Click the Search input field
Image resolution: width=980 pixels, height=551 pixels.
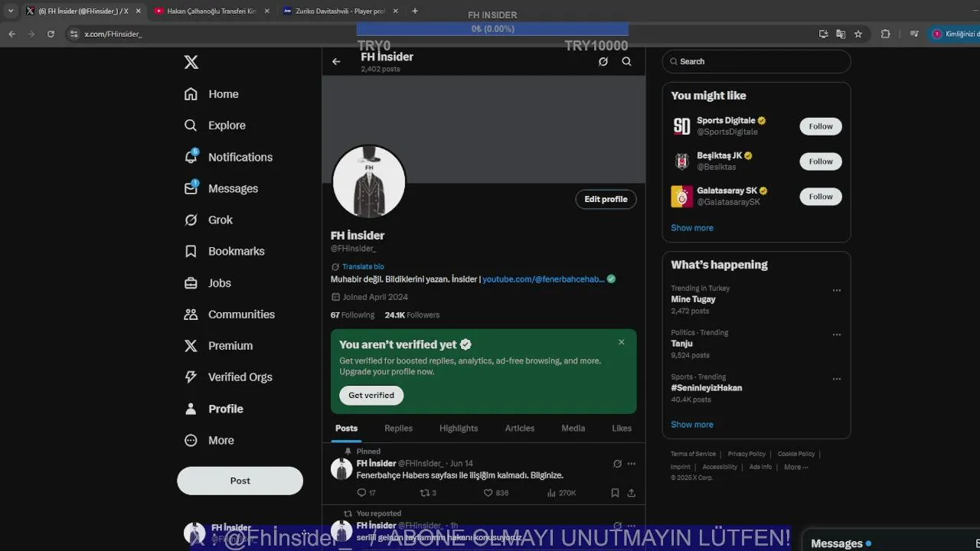(x=756, y=61)
